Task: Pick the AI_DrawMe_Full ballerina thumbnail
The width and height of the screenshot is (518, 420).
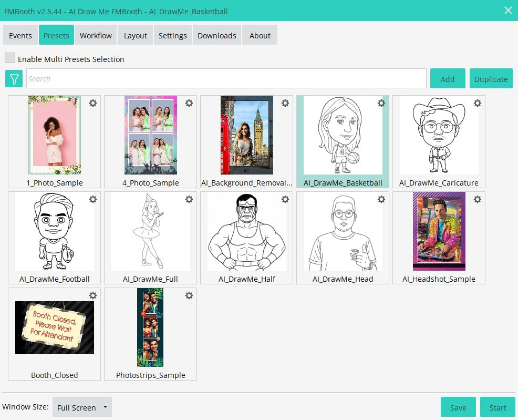Action: pyautogui.click(x=151, y=231)
